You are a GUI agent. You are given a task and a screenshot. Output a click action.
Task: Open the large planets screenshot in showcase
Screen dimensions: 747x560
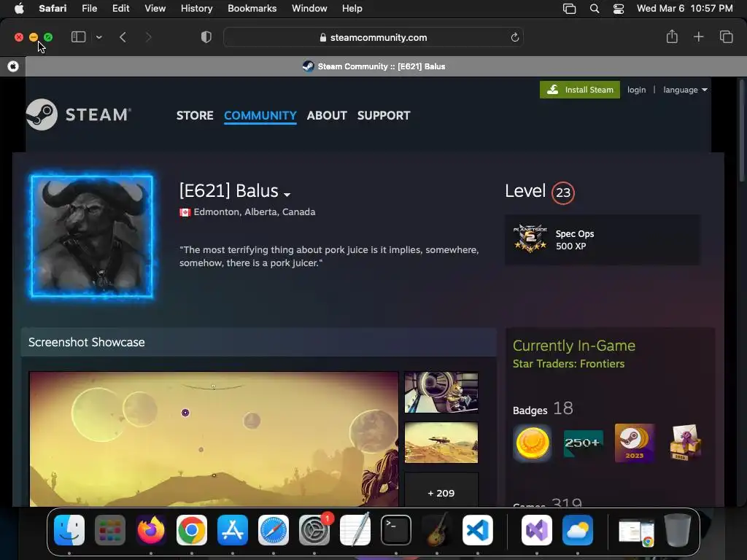point(214,439)
